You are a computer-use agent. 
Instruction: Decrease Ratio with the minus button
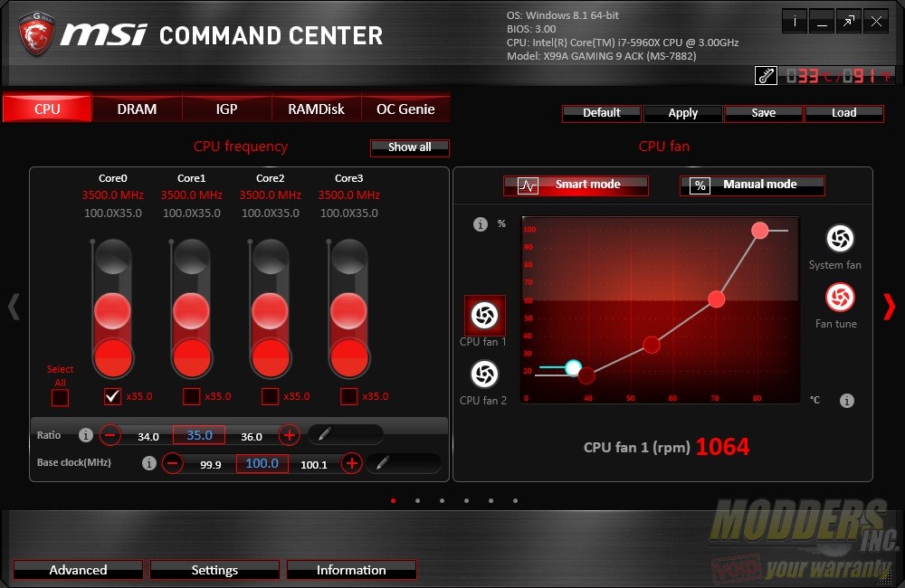[110, 435]
